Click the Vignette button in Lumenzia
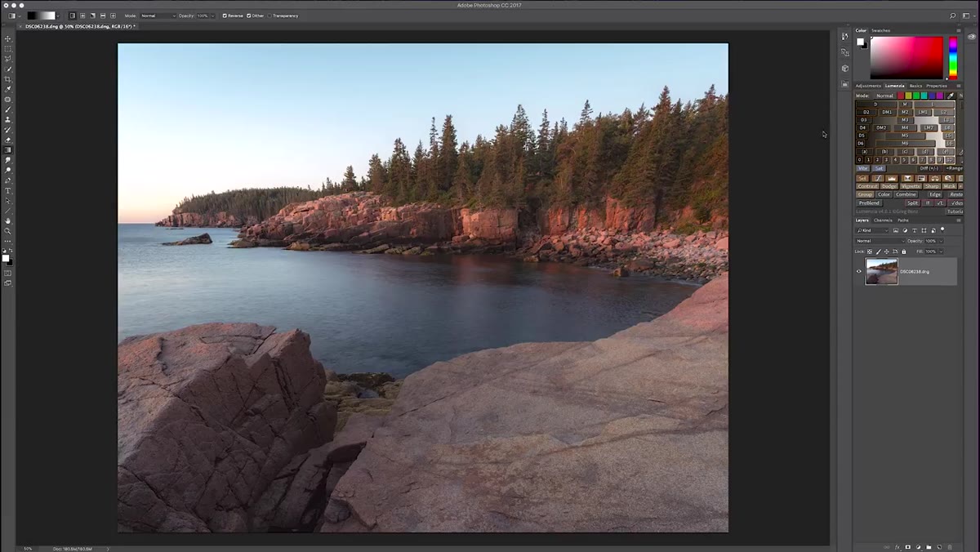Image resolution: width=980 pixels, height=552 pixels. pos(911,186)
